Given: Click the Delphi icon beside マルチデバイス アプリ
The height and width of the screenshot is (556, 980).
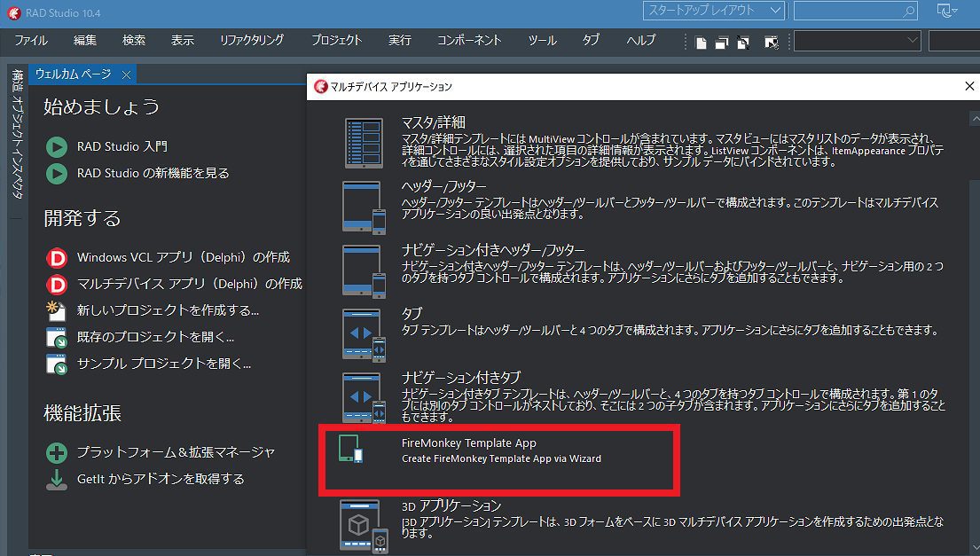Looking at the screenshot, I should [x=56, y=285].
